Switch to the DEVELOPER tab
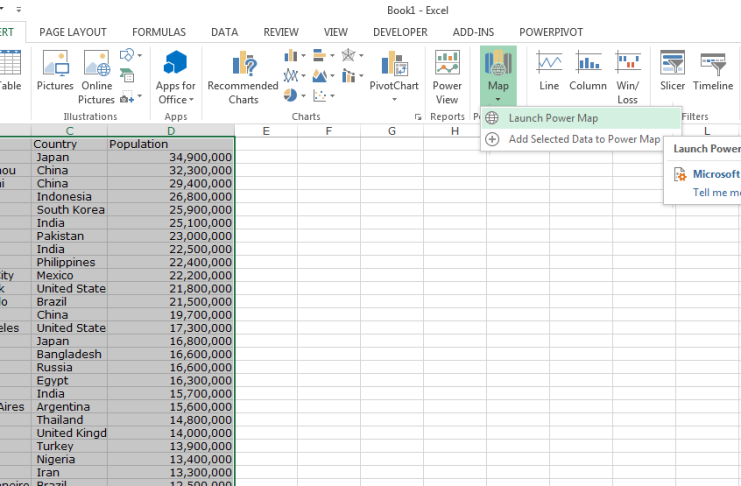 [400, 32]
